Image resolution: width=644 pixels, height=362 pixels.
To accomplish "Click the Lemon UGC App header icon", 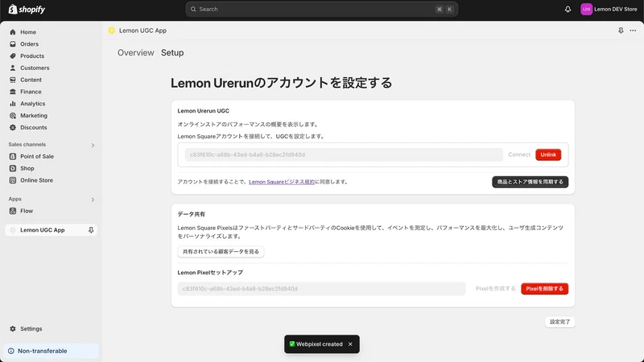I will coord(111,31).
